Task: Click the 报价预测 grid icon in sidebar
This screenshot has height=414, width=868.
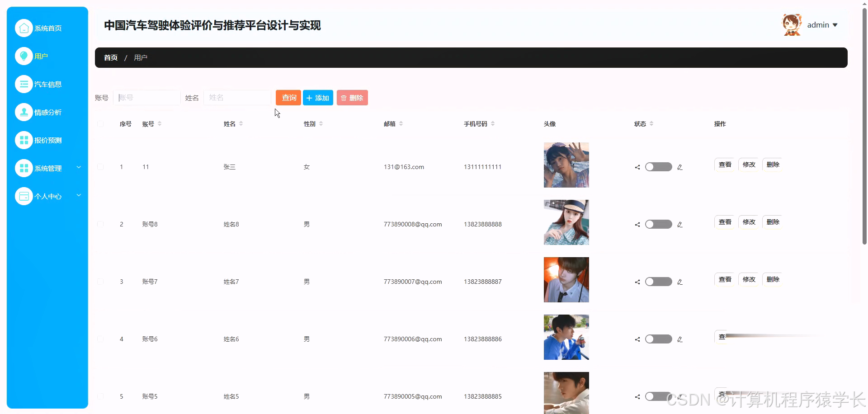Action: pyautogui.click(x=24, y=140)
